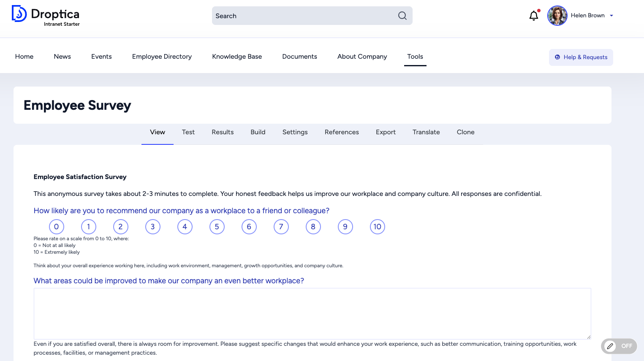Select rating 10 on the scale
The height and width of the screenshot is (361, 644).
(377, 227)
